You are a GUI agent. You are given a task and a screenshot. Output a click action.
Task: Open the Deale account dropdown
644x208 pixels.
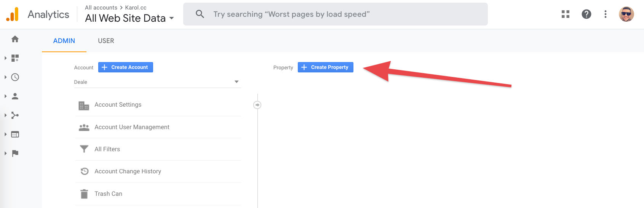pos(157,82)
